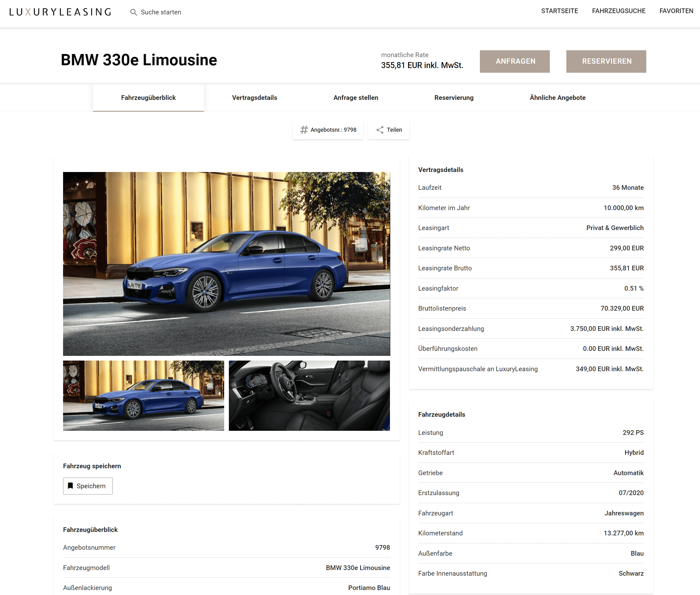Click the monthly rate 355,81 EUR inkl. MwSt.
The width and height of the screenshot is (700, 595).
point(422,65)
